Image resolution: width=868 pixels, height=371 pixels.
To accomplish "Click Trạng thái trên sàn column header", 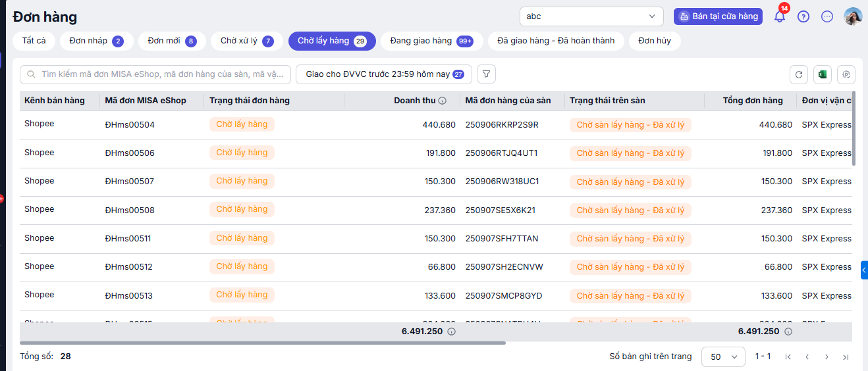I will 607,101.
